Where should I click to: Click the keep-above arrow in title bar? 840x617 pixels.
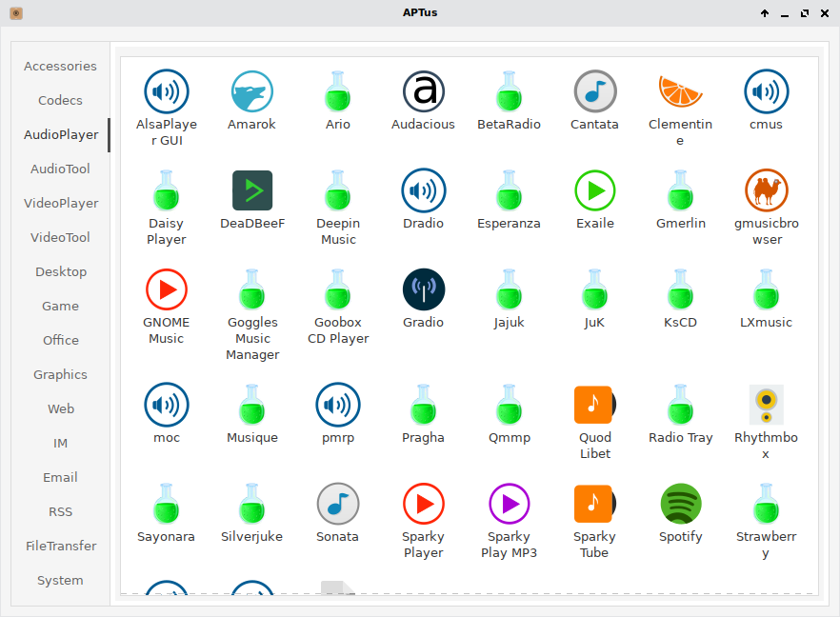click(x=765, y=13)
